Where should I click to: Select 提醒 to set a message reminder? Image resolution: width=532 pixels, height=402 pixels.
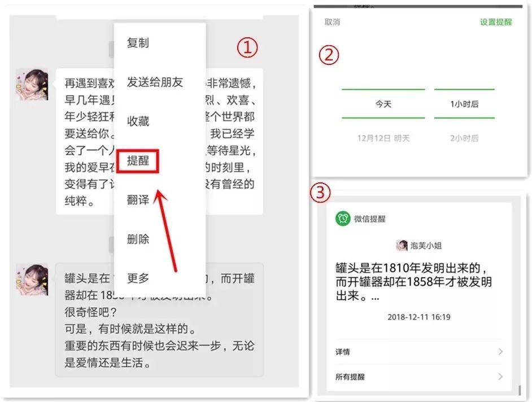click(139, 161)
